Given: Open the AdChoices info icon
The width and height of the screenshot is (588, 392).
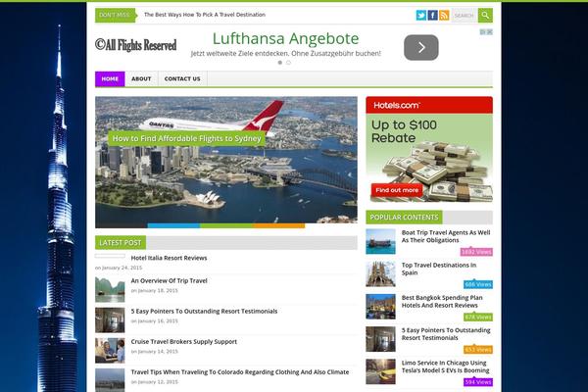Looking at the screenshot, I should [483, 32].
